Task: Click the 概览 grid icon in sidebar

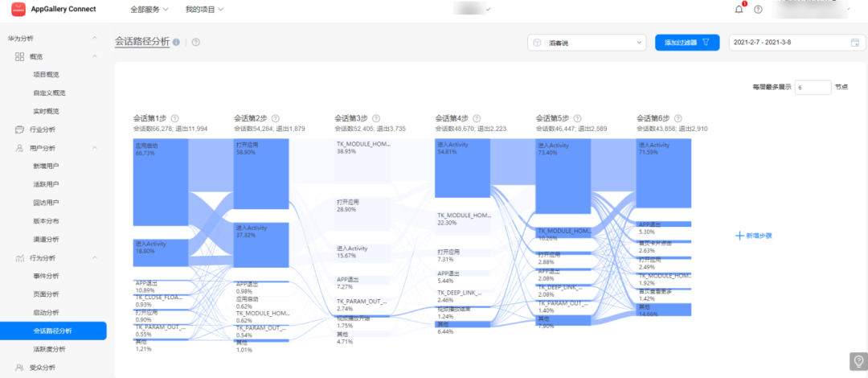Action: [x=19, y=56]
